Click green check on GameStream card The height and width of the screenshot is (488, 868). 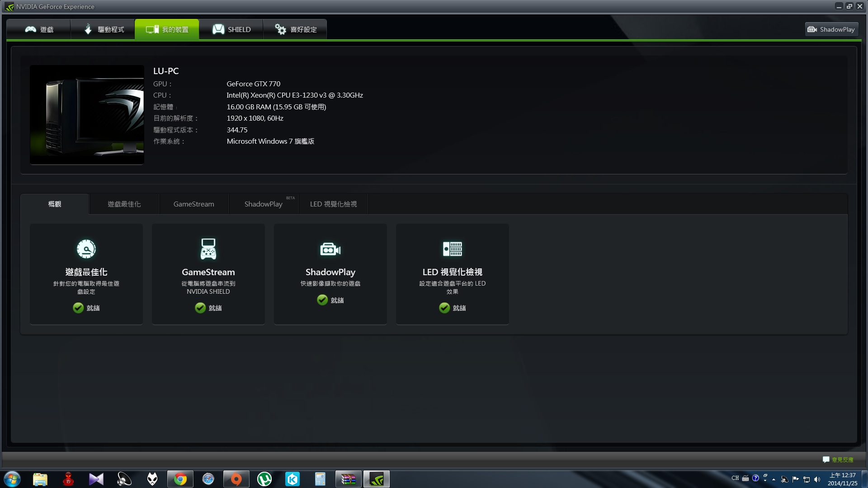(x=200, y=308)
